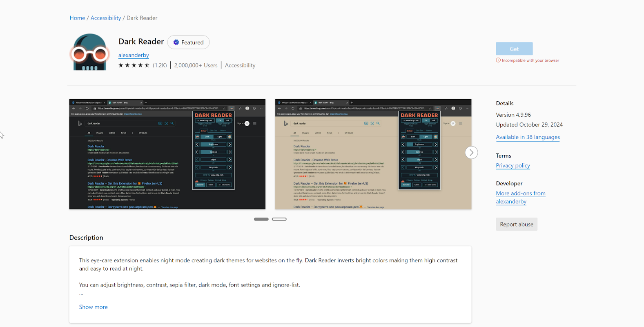Screen dimensions: 644x327
Task: Click the incompatible browser warning icon
Action: tap(498, 60)
